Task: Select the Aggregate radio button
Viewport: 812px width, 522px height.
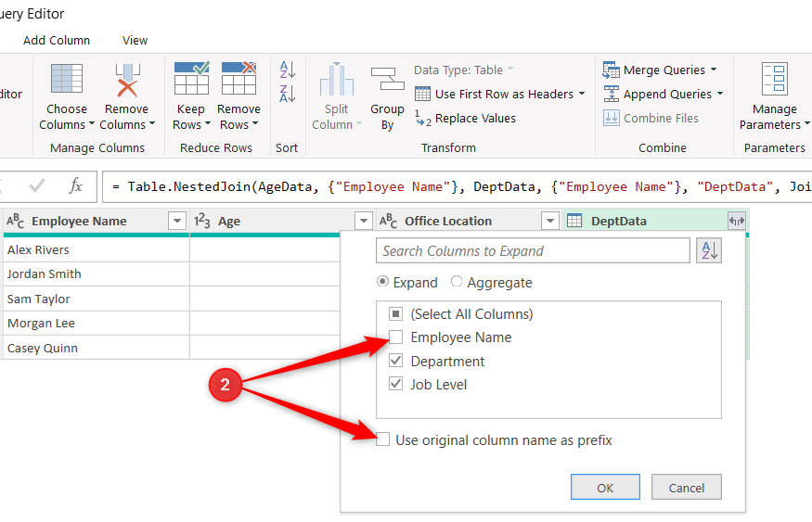Action: [x=457, y=282]
